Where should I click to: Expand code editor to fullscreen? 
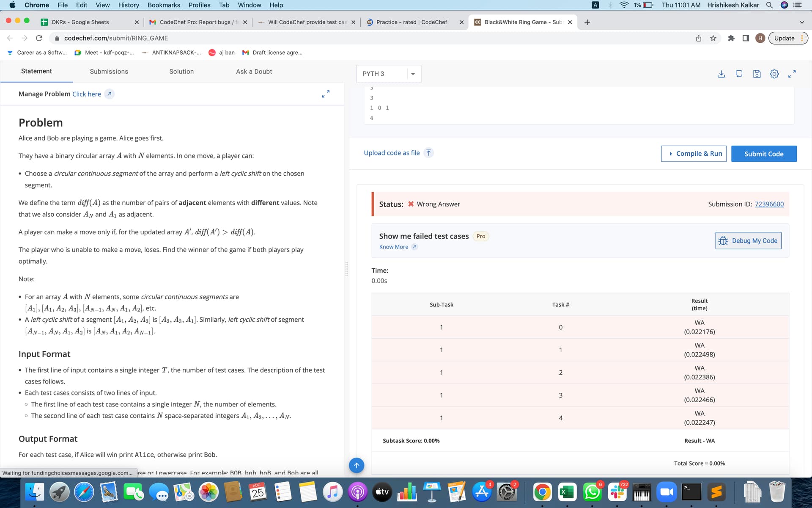[792, 74]
